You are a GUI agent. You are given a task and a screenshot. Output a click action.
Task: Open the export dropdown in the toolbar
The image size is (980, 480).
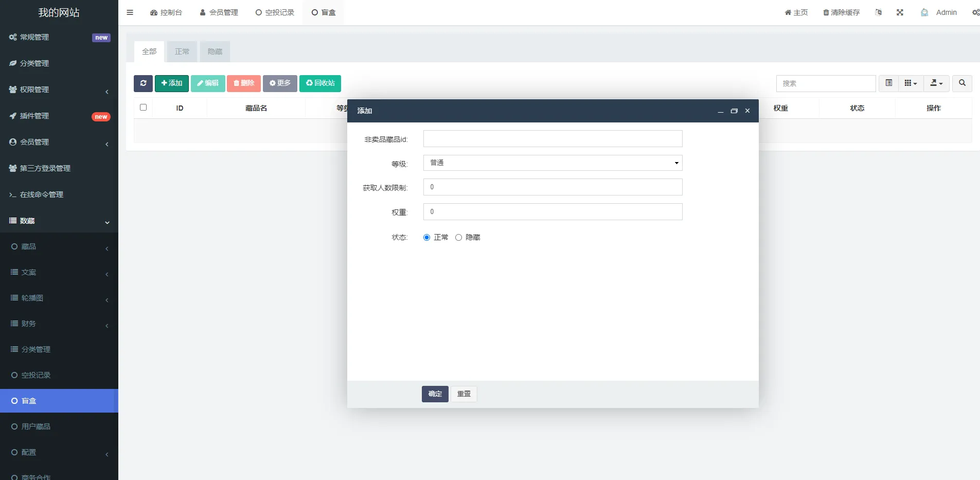[936, 83]
